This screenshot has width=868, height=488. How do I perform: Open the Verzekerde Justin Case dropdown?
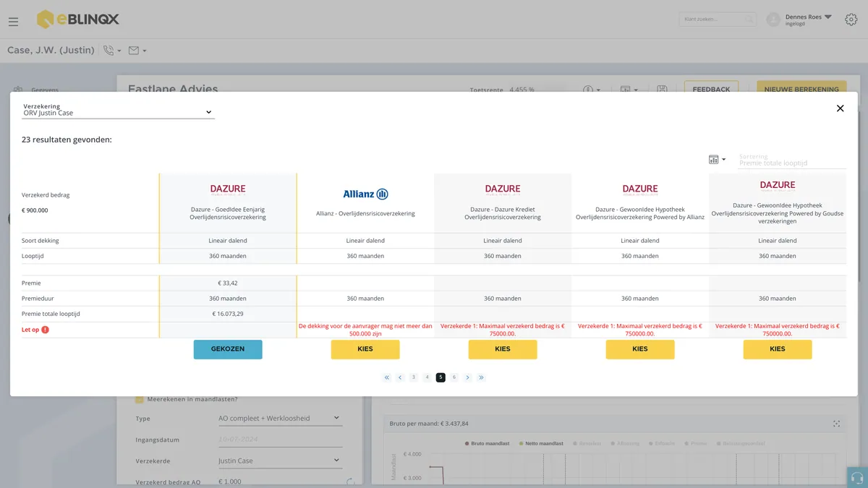[x=280, y=461]
